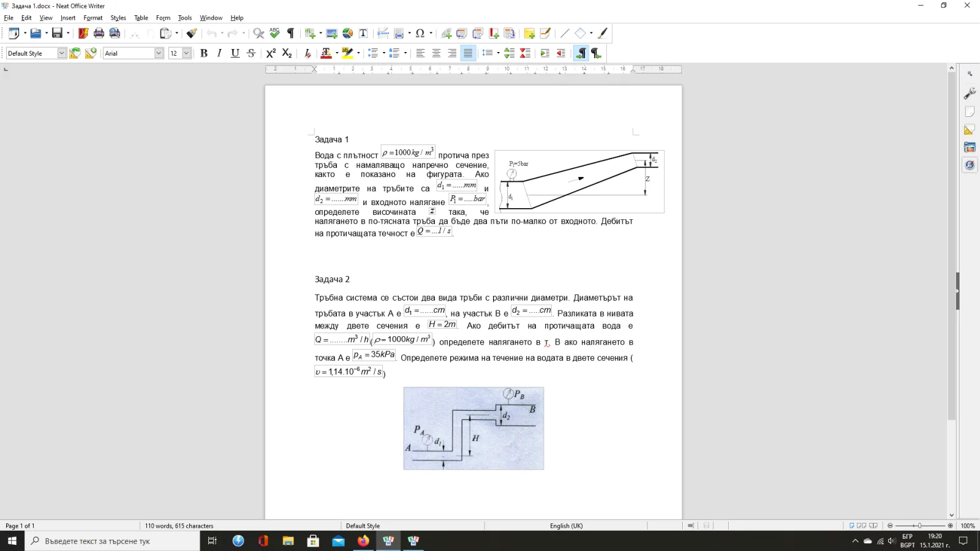Image resolution: width=980 pixels, height=551 pixels.
Task: Toggle formatting marks pilcrow icon
Action: tap(291, 33)
